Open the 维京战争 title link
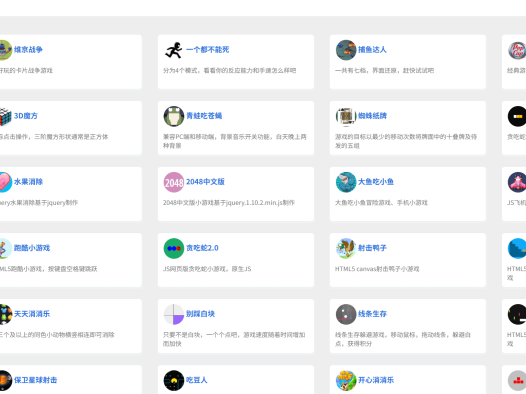Image resolution: width=526 pixels, height=394 pixels. coord(28,50)
